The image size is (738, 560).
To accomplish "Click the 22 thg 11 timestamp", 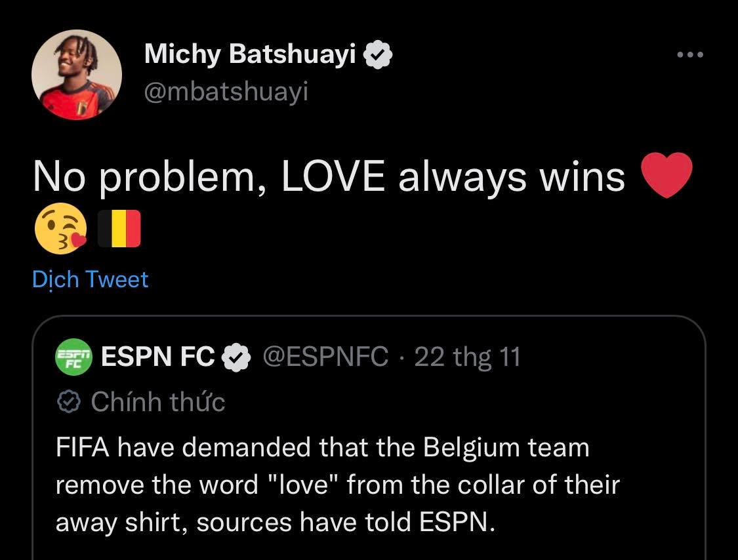I will tap(467, 357).
